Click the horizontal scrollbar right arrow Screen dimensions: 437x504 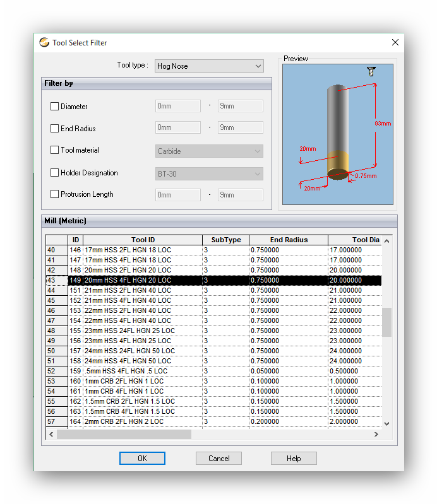376,434
